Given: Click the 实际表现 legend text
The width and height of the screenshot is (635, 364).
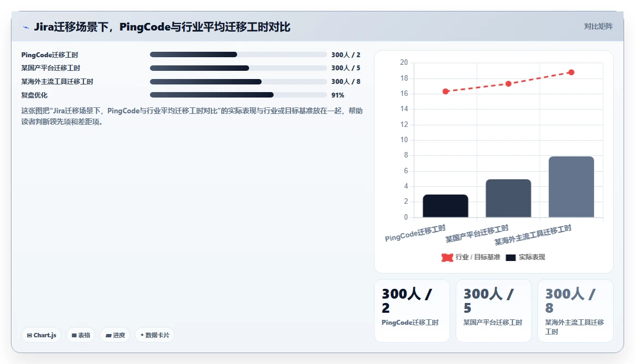Looking at the screenshot, I should coord(532,257).
